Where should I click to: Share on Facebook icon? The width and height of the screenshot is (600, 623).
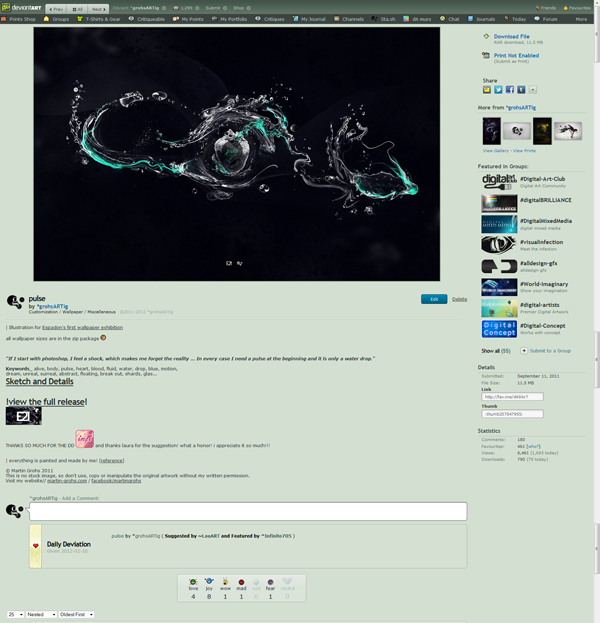[510, 90]
